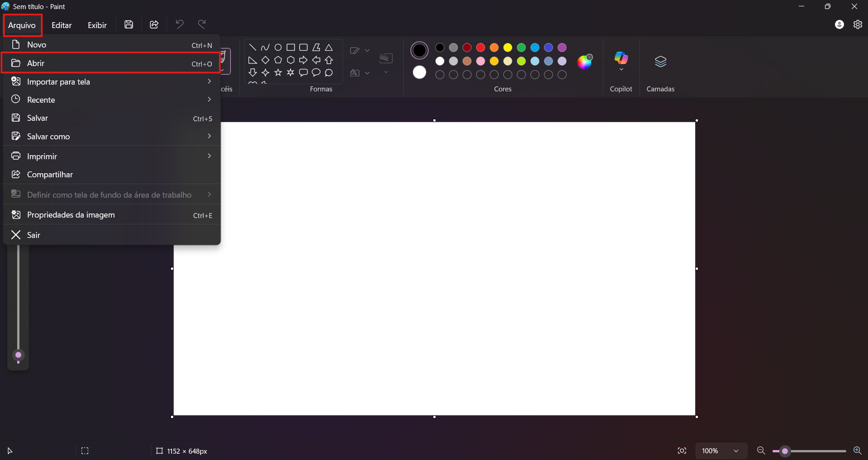Pick the Diamond shape
Viewport: 868px width, 460px height.
[x=265, y=60]
